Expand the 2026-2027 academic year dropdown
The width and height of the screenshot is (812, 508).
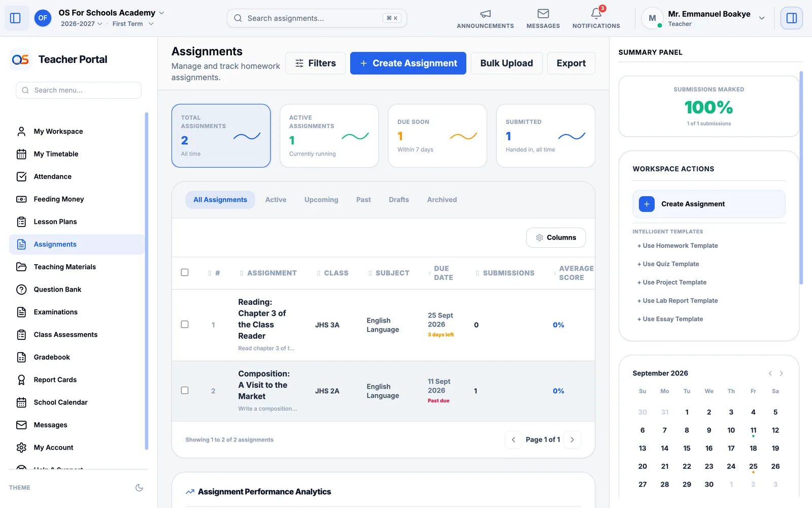coord(82,24)
